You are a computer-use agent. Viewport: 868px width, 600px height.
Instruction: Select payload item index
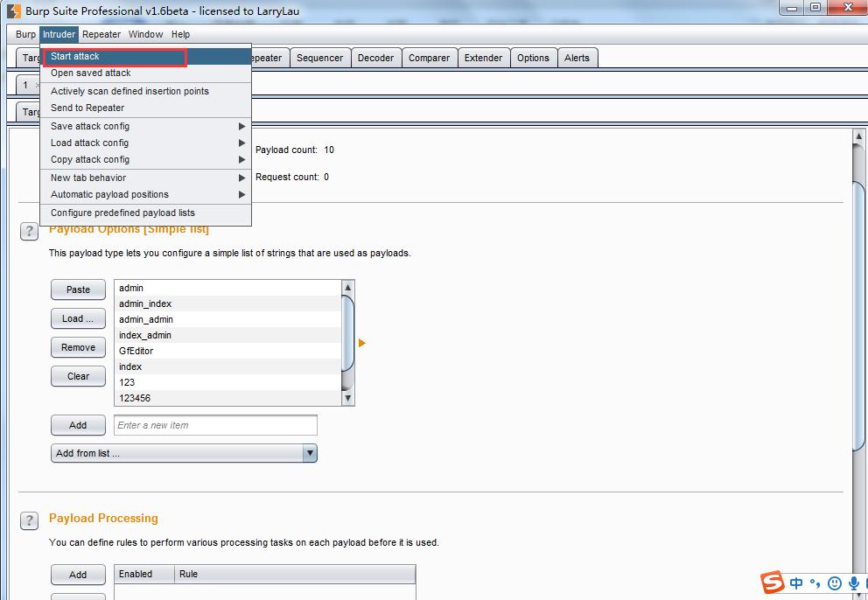(x=228, y=366)
